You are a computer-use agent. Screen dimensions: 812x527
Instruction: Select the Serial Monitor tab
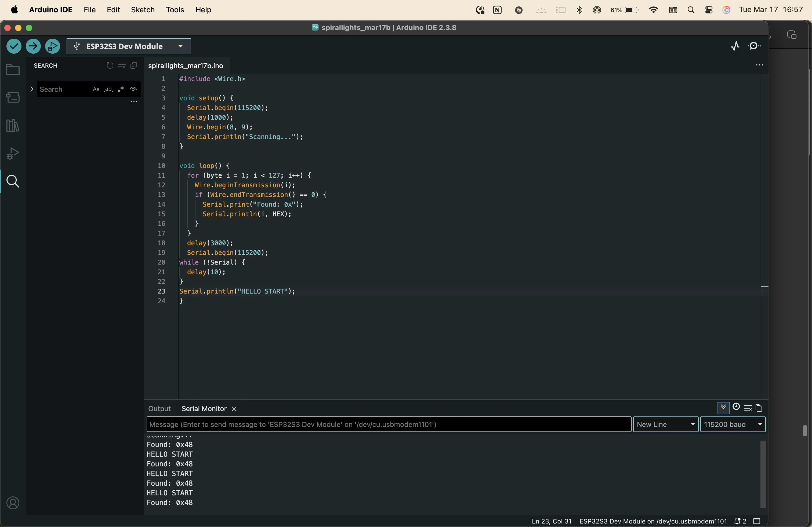[204, 409]
